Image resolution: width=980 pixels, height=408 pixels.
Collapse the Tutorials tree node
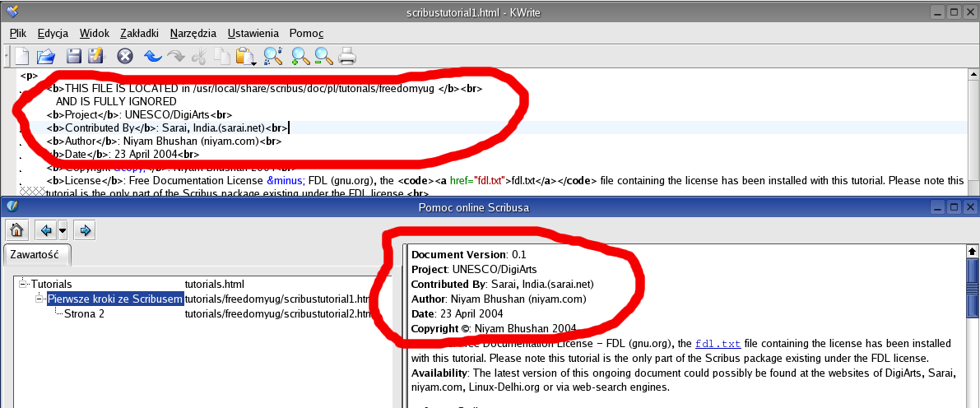(24, 284)
